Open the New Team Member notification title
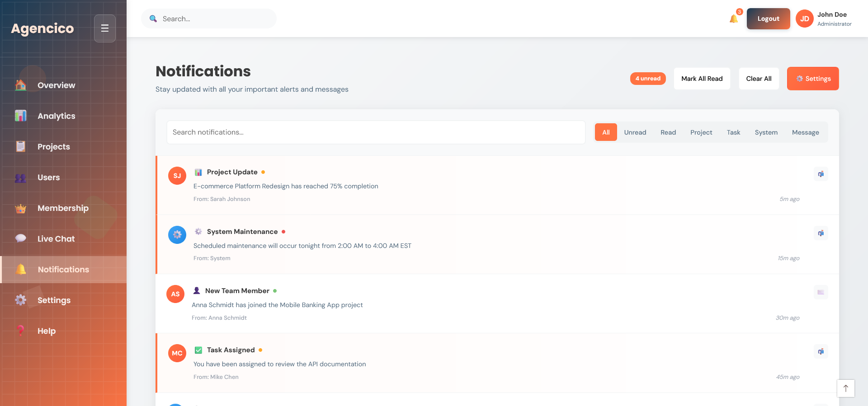This screenshot has height=406, width=868. pyautogui.click(x=237, y=291)
